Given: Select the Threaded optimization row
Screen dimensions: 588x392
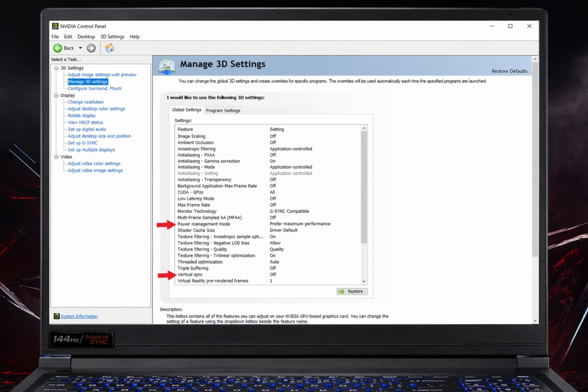Looking at the screenshot, I should click(x=268, y=262).
